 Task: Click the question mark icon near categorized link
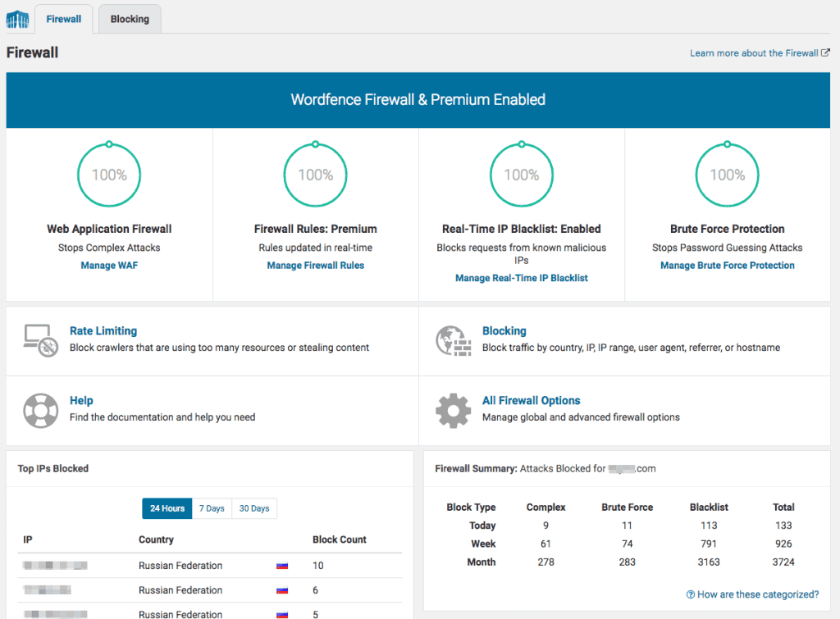tap(691, 594)
